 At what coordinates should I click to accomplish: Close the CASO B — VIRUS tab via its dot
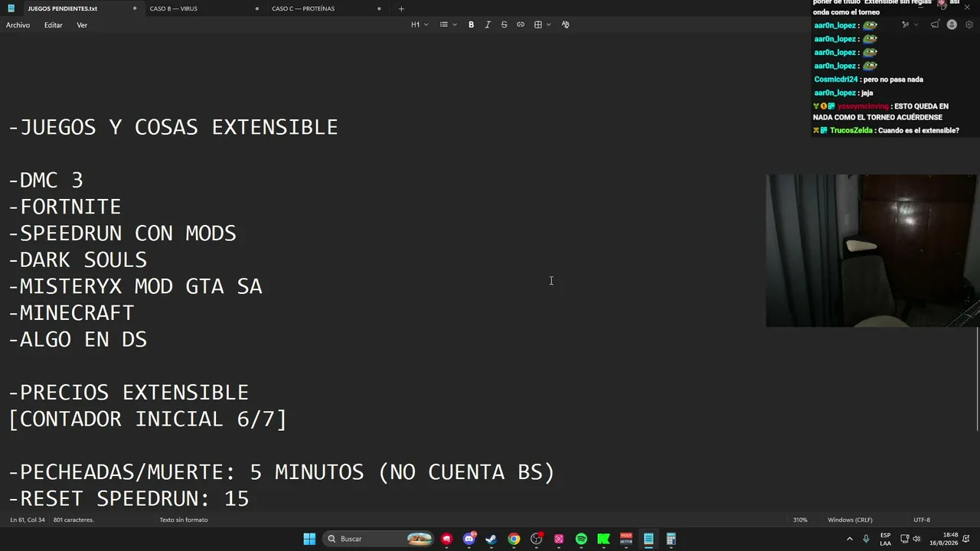point(256,8)
